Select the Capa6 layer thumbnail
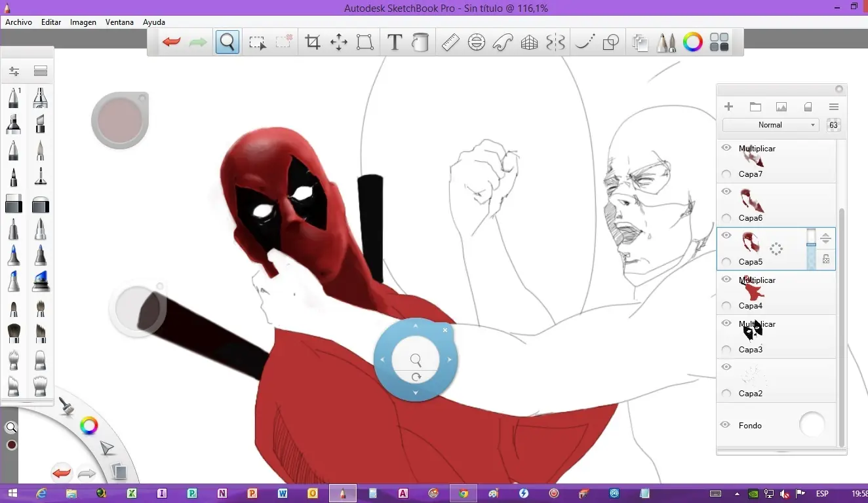The width and height of the screenshot is (868, 503). coord(751,200)
